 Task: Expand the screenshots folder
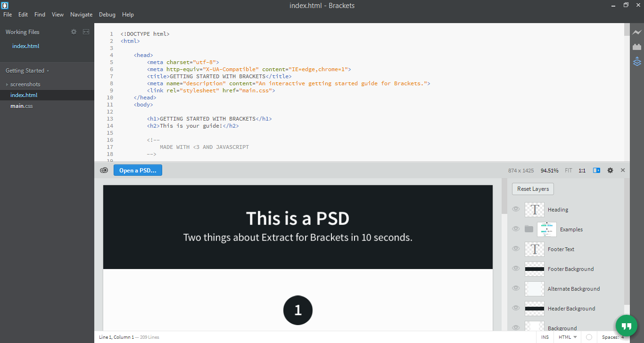click(x=7, y=84)
